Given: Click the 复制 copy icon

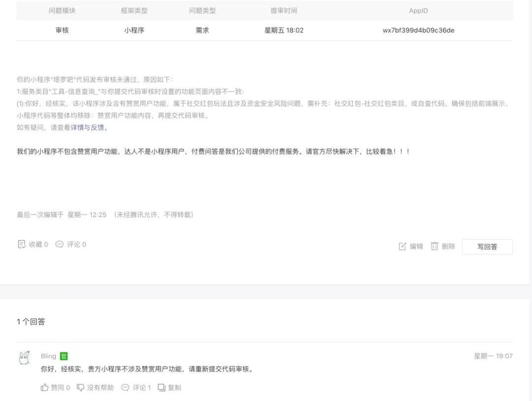Looking at the screenshot, I should click(162, 387).
